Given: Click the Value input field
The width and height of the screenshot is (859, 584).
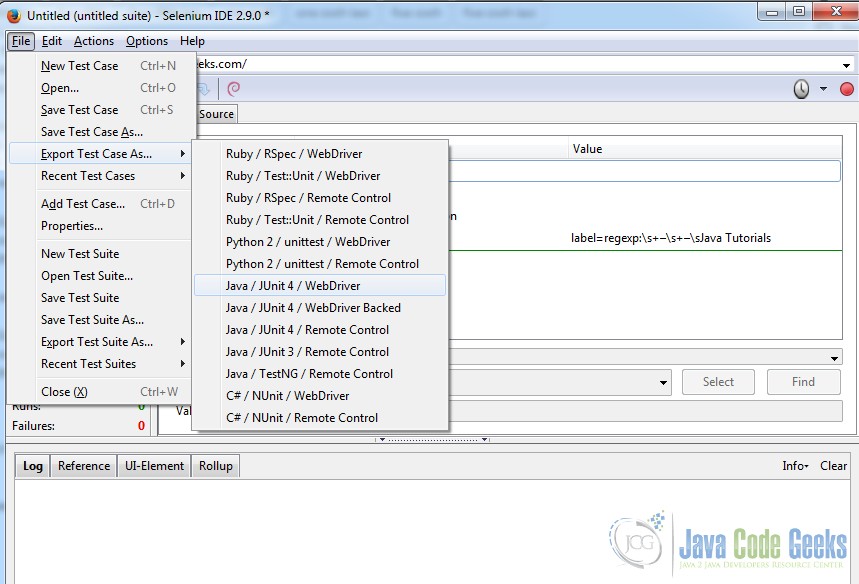Looking at the screenshot, I should click(x=645, y=411).
